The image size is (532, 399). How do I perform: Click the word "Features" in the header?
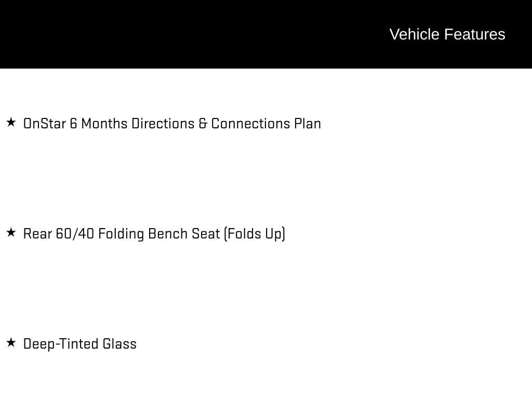pos(475,34)
